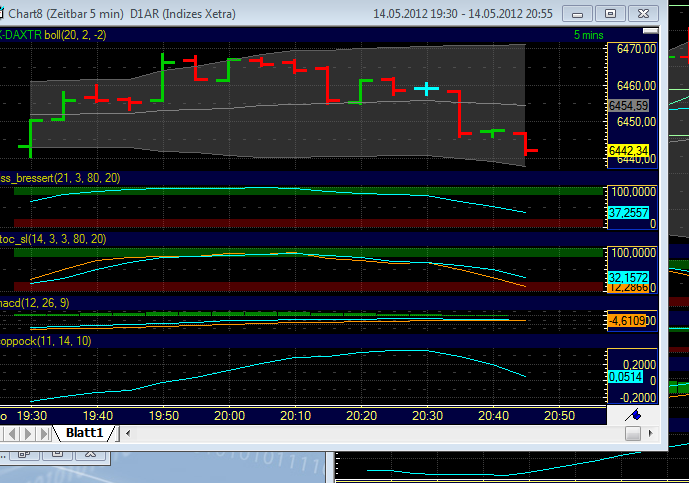Click the 20:00 time axis label
The image size is (689, 483).
point(230,416)
